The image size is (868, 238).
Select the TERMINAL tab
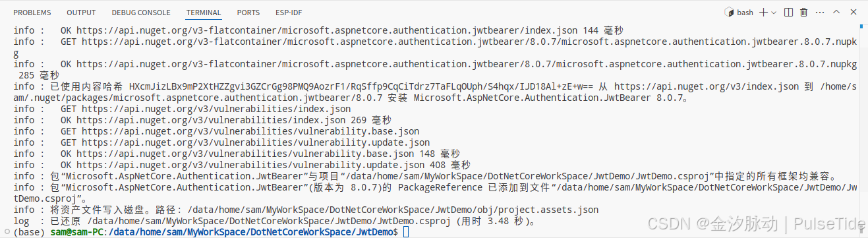point(204,13)
